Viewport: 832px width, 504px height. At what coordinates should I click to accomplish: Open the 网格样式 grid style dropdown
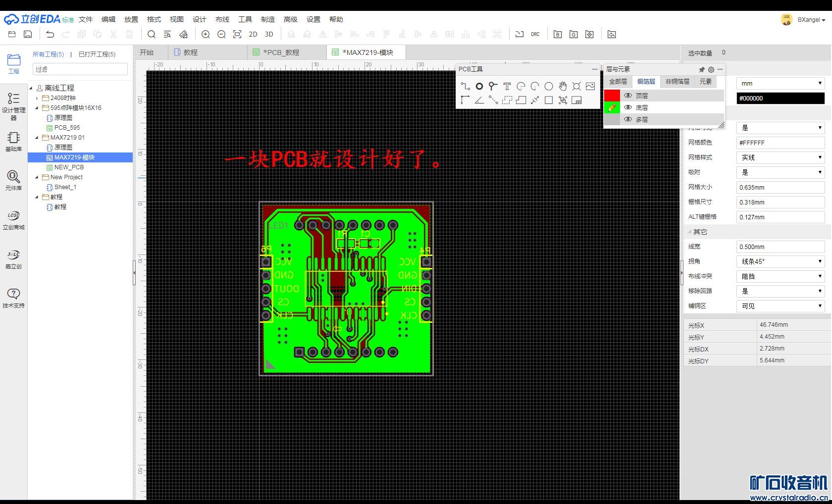pos(780,157)
